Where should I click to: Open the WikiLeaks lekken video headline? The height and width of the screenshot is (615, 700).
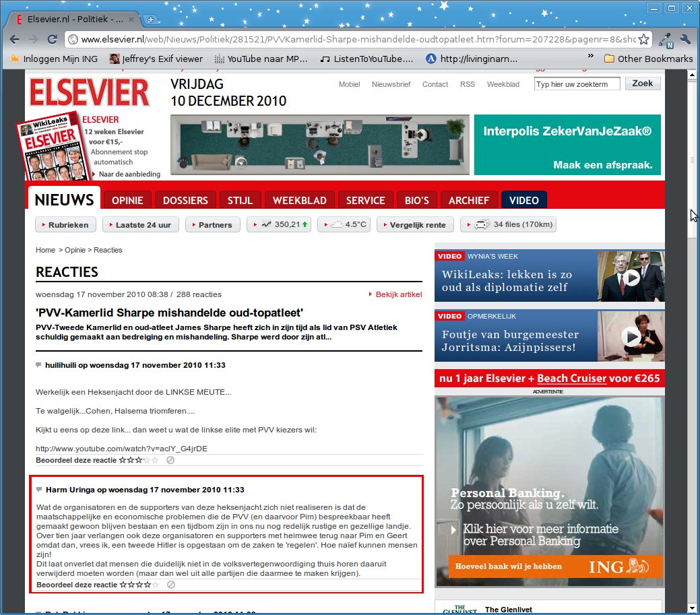(x=507, y=281)
